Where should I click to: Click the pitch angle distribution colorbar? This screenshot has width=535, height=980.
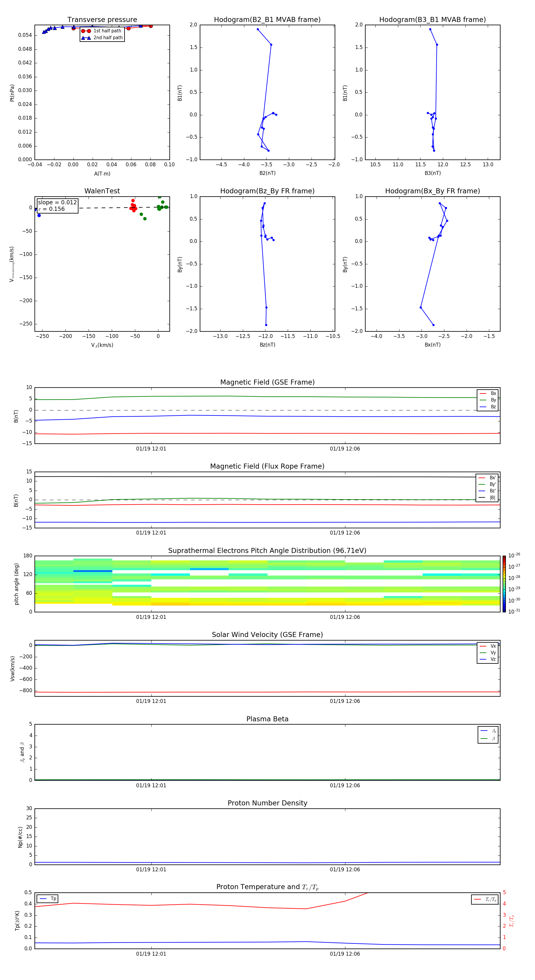[504, 584]
